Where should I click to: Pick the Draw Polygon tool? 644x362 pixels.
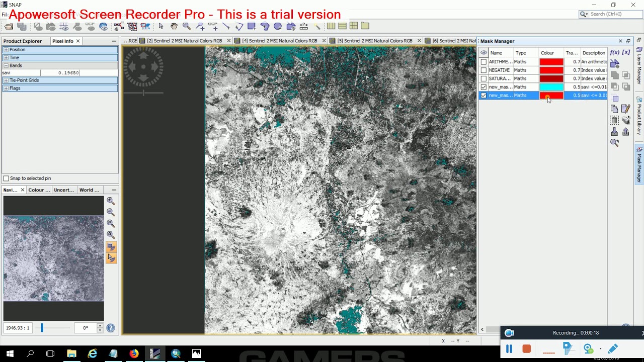click(265, 26)
